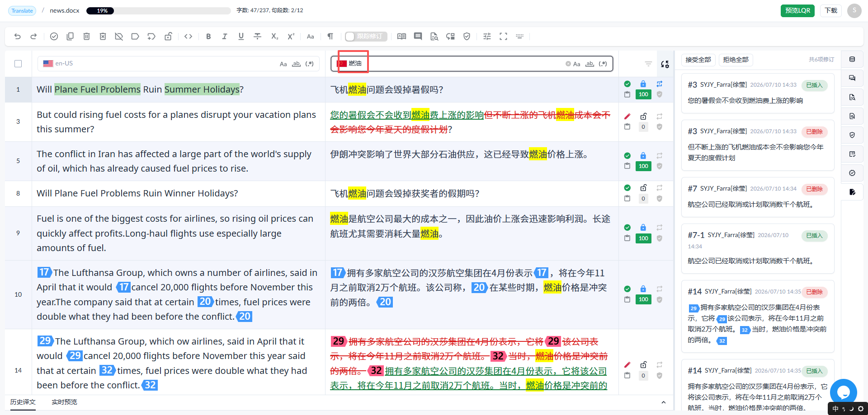Image resolution: width=868 pixels, height=415 pixels.
Task: Click the unlock segment padlock toolbar icon
Action: point(168,37)
